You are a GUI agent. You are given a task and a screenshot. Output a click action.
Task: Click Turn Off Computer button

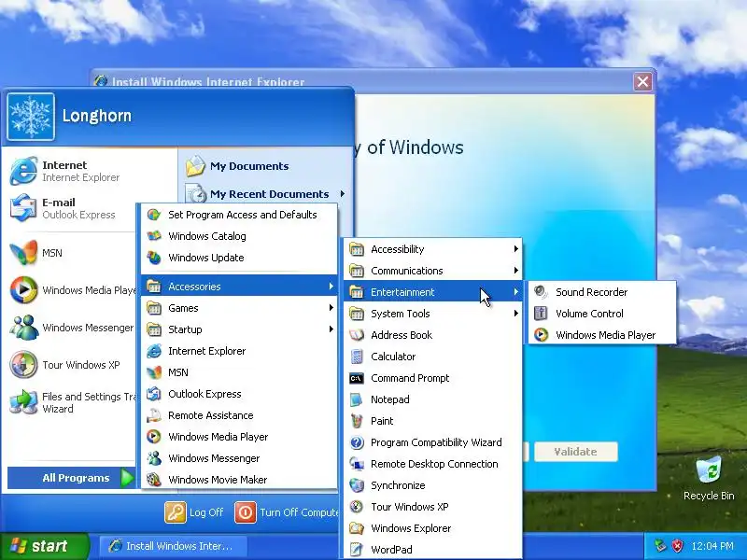coord(287,512)
